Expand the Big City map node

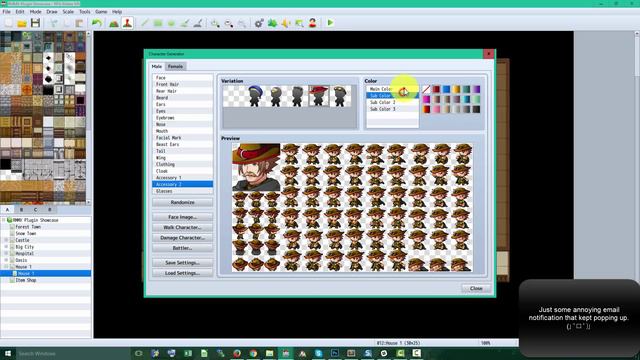click(6, 247)
